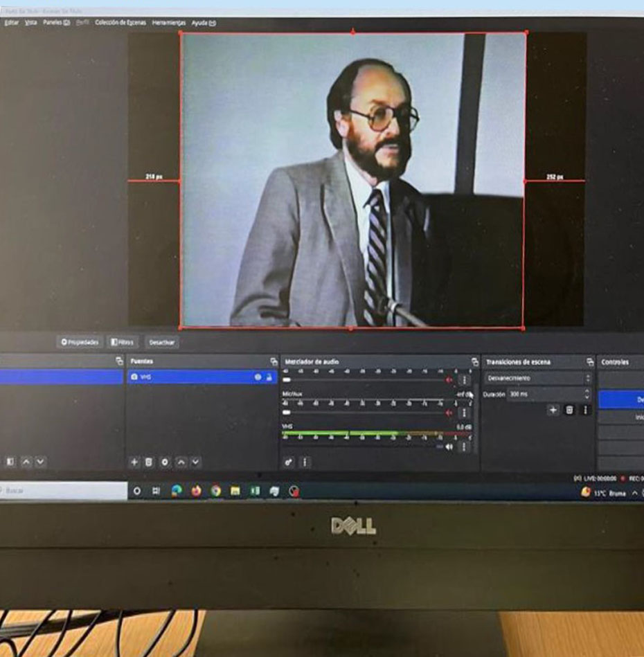The height and width of the screenshot is (657, 644).
Task: Open the Colección de Escenas menu
Action: (120, 23)
